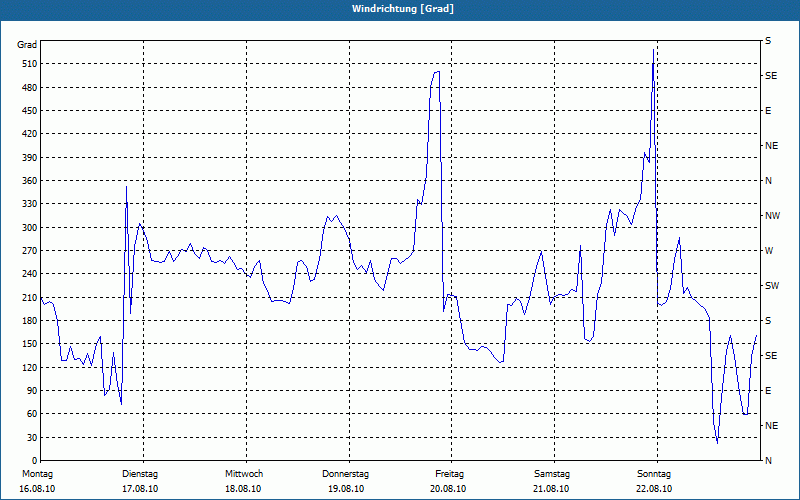The height and width of the screenshot is (500, 800).
Task: Select compass label S on the 180 gridline
Action: pos(768,321)
